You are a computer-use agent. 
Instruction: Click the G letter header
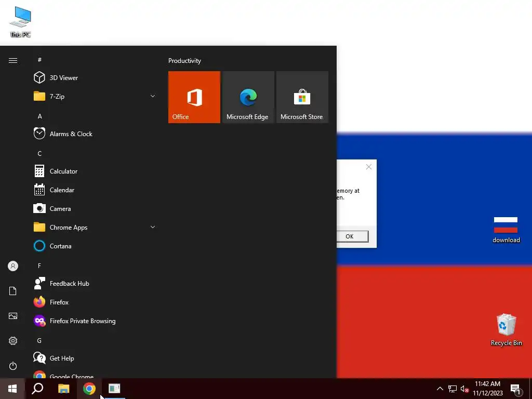[39, 340]
